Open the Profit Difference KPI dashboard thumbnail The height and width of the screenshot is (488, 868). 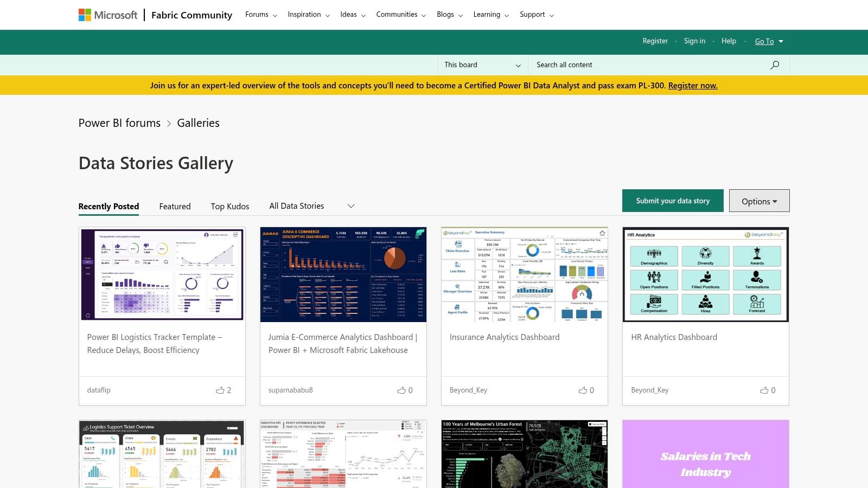point(343,454)
